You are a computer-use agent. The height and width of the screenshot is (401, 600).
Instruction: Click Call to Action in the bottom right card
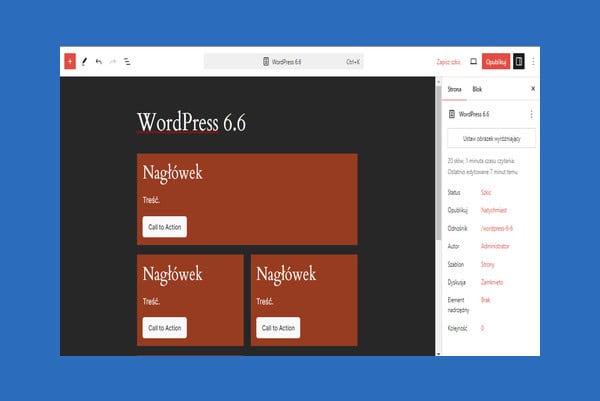point(278,328)
